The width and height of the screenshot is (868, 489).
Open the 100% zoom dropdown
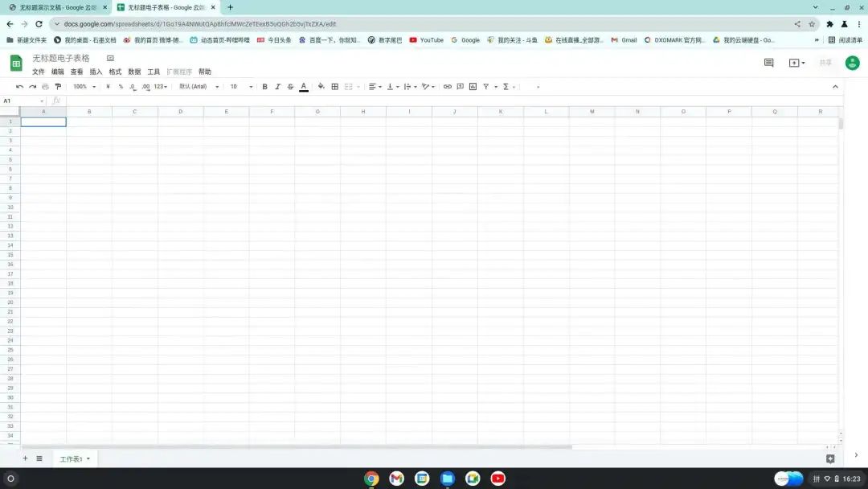(x=84, y=87)
